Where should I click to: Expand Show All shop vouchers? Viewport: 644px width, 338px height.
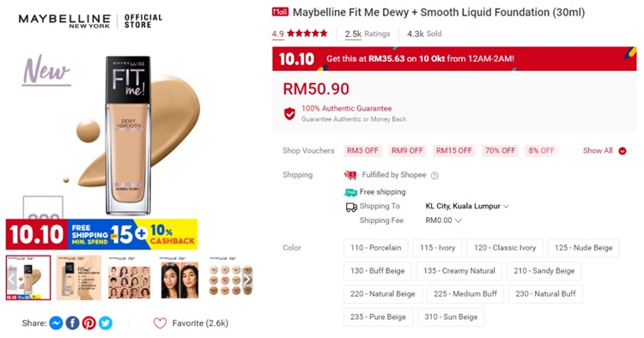(605, 150)
